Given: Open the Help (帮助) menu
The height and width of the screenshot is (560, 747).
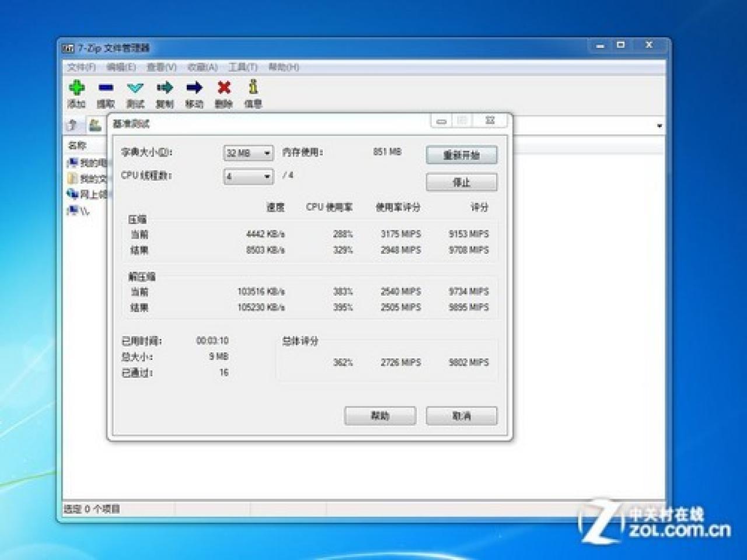Looking at the screenshot, I should coord(284,67).
